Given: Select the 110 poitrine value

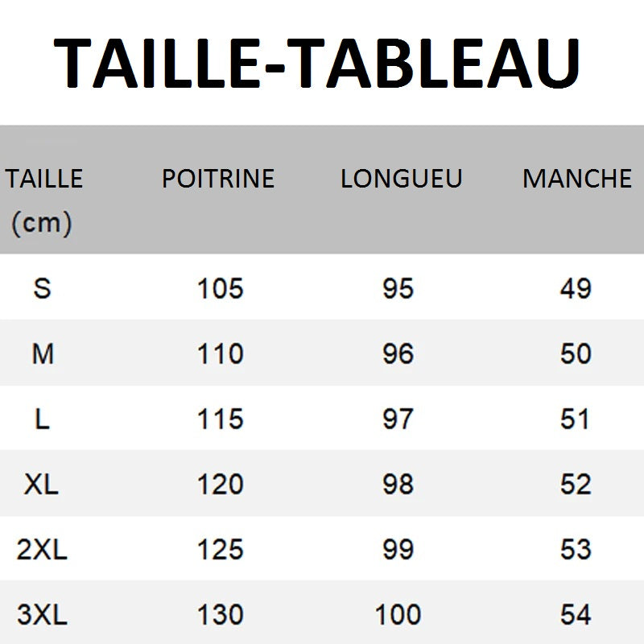Looking at the screenshot, I should pos(220,353).
